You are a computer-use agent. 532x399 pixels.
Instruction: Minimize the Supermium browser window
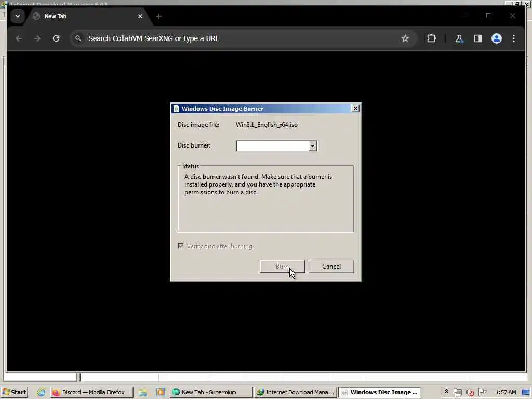point(465,16)
